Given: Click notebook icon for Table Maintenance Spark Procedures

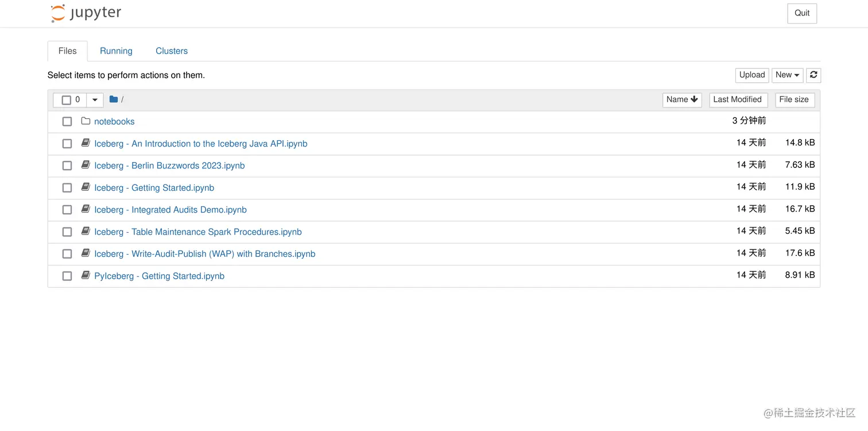Looking at the screenshot, I should pyautogui.click(x=86, y=231).
